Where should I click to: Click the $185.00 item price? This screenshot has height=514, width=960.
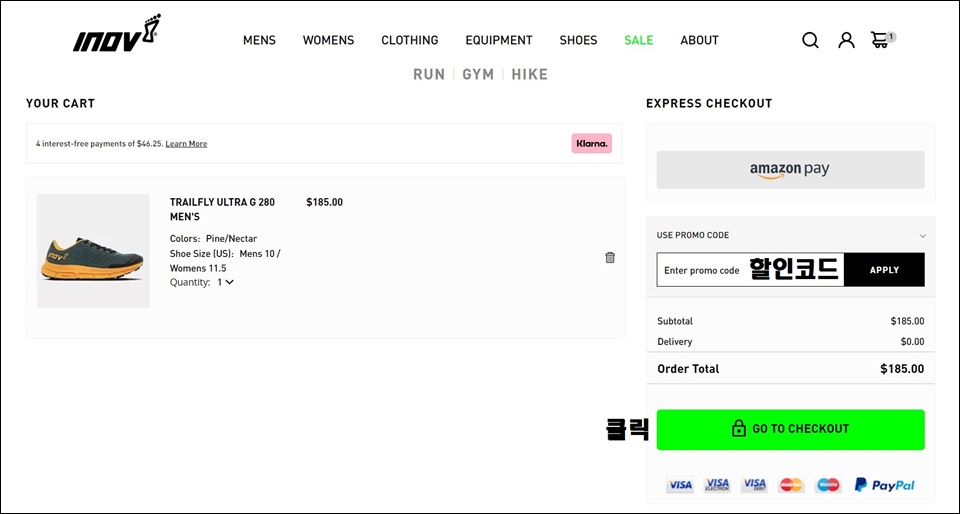tap(324, 202)
